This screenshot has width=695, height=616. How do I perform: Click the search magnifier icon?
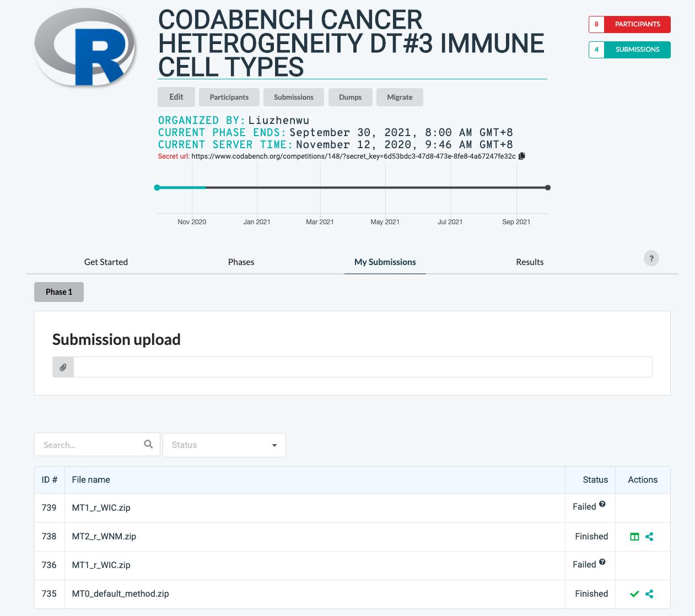click(148, 444)
